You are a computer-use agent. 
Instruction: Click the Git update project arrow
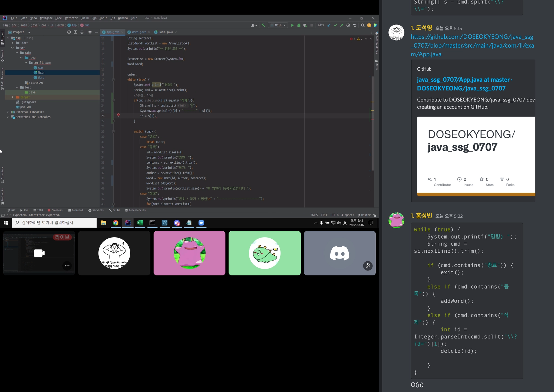tap(329, 25)
